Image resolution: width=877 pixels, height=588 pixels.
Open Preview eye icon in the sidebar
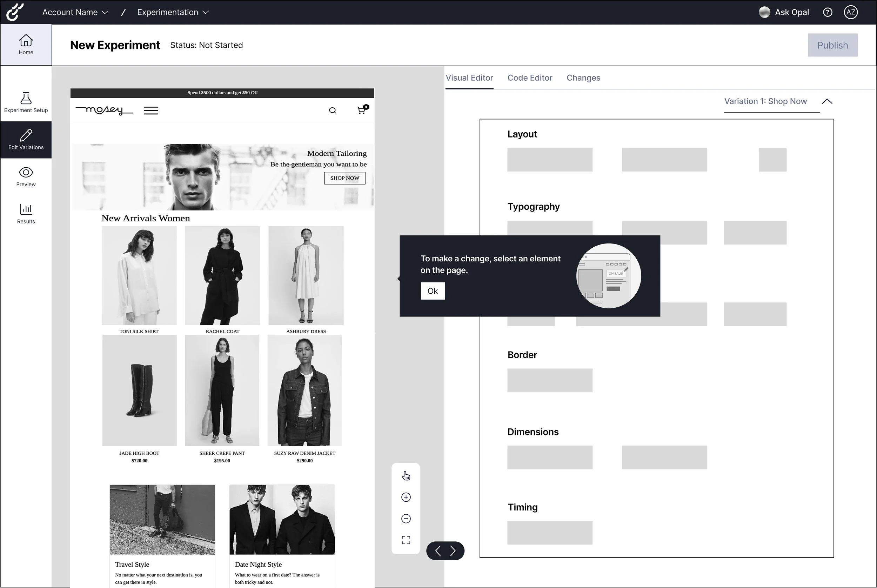(26, 173)
